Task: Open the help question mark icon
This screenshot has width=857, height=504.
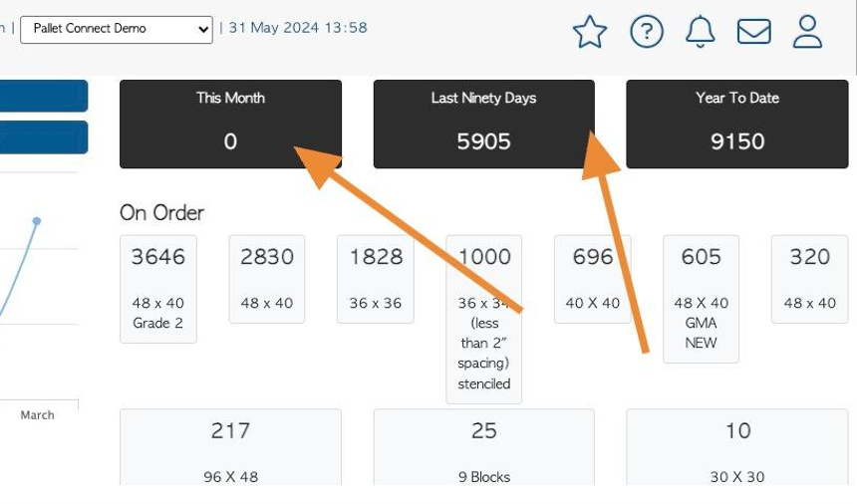Action: [x=647, y=32]
